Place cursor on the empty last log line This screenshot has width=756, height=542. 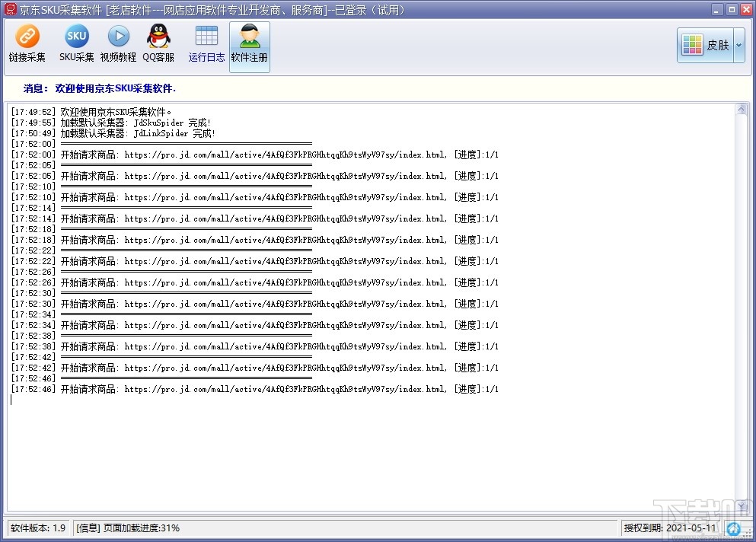(x=254, y=399)
